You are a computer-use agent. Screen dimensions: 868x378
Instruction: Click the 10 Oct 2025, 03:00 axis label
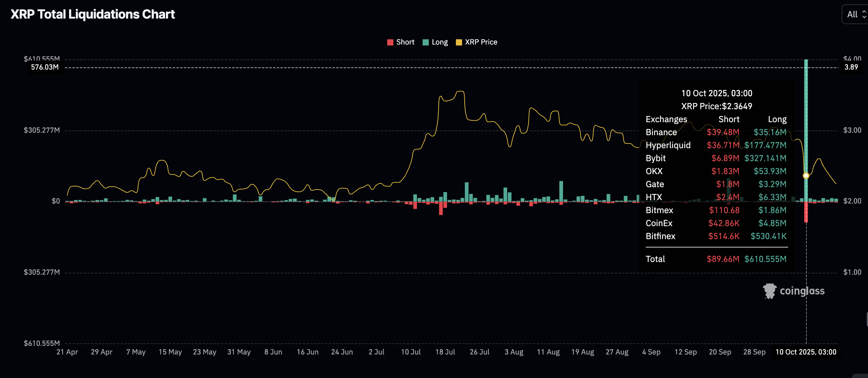coord(806,352)
